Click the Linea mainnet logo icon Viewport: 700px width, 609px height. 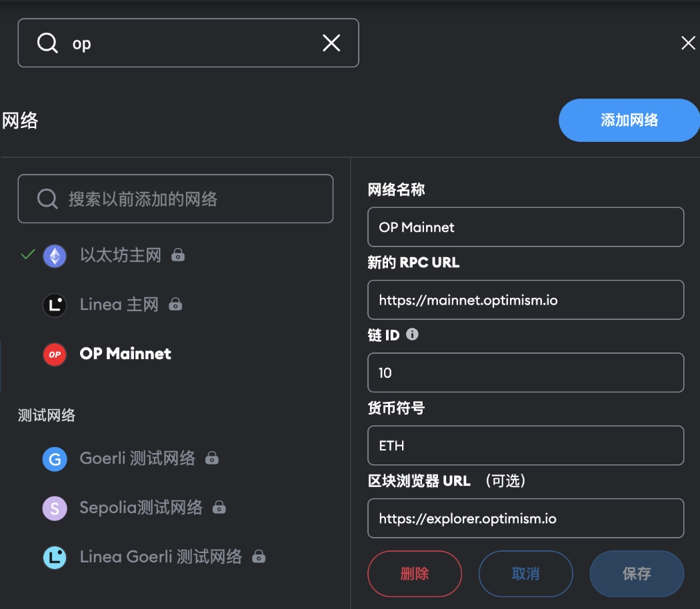(x=55, y=305)
